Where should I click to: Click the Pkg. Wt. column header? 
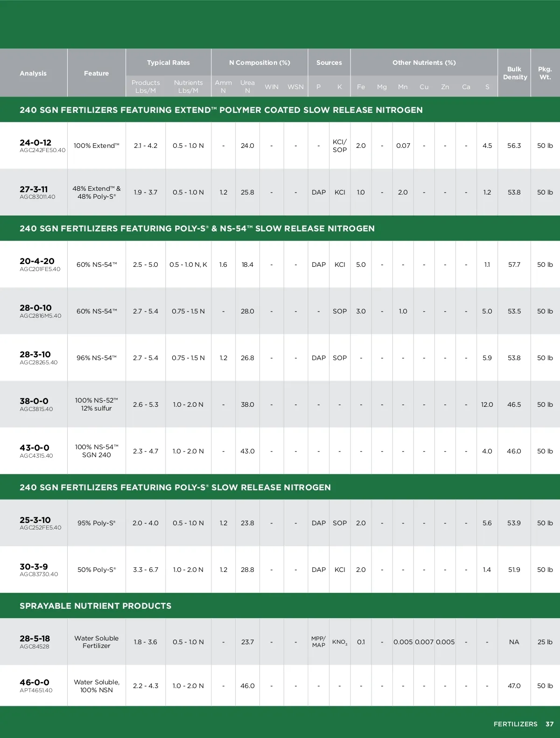tap(545, 73)
